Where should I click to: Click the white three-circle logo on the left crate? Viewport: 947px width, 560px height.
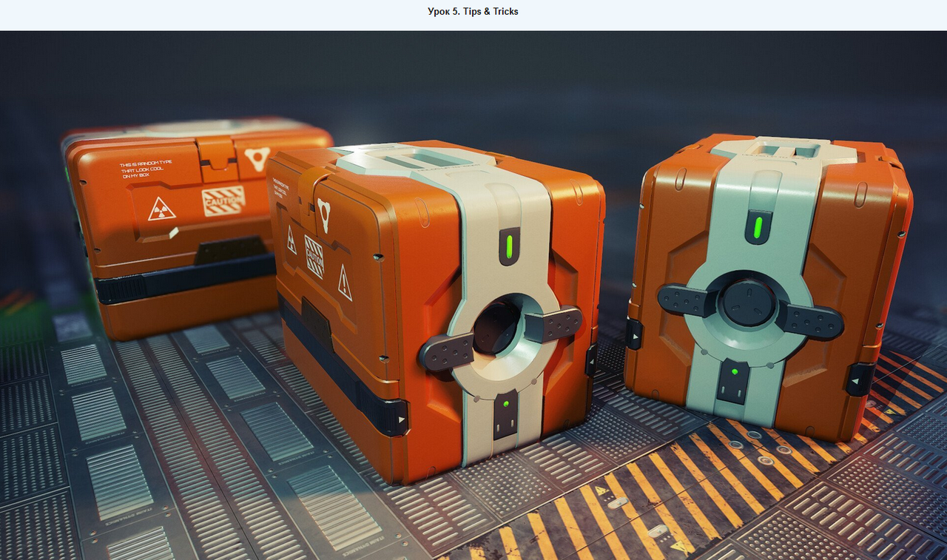coord(257,158)
